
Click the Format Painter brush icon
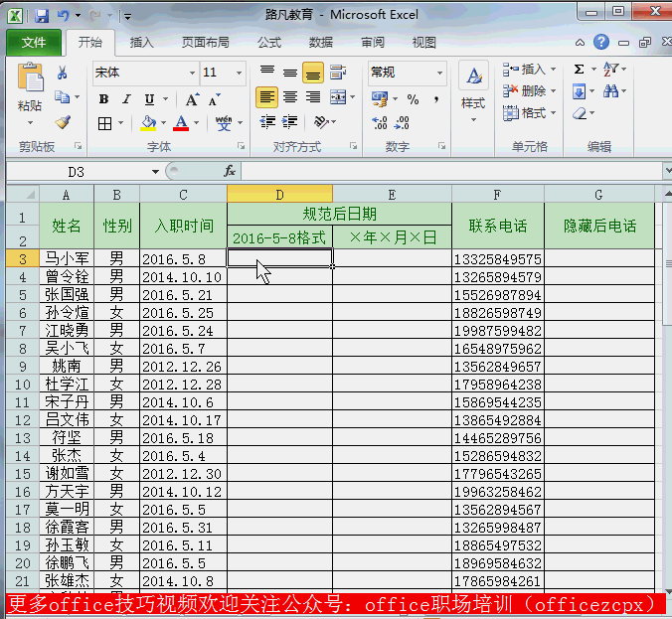63,123
